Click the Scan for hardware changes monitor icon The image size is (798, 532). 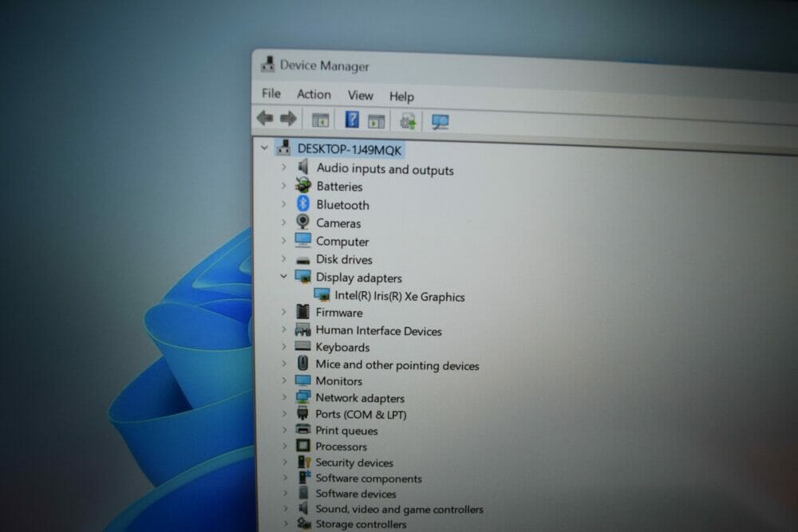[440, 122]
